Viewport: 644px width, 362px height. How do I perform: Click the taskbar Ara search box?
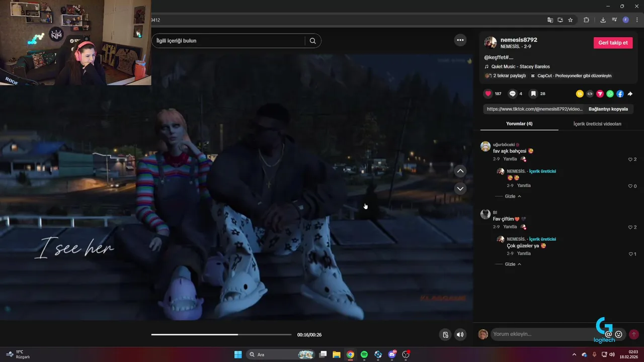(x=281, y=354)
